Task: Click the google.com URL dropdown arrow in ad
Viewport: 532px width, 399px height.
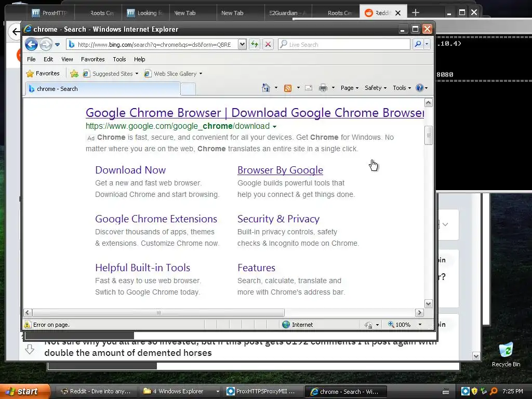Action: 274,127
